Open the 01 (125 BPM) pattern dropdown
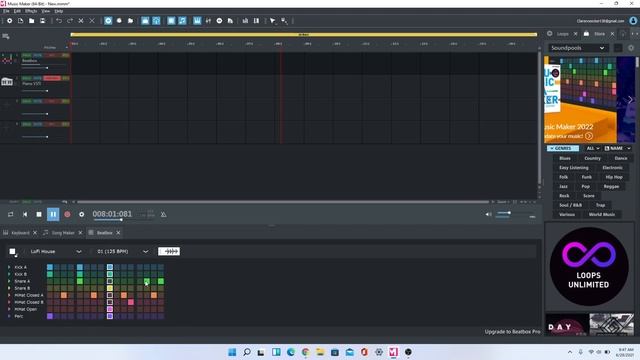Viewport: 640px width, 360px height. click(x=122, y=251)
